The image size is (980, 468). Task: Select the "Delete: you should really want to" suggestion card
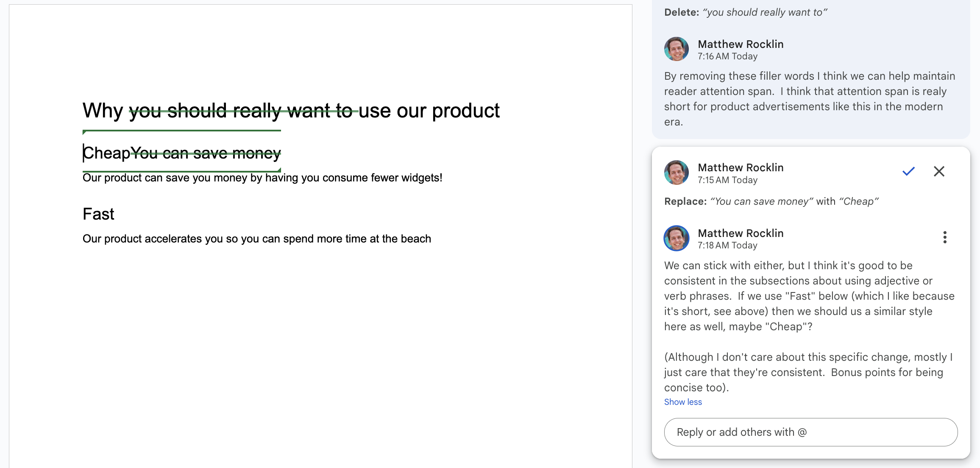click(x=745, y=12)
